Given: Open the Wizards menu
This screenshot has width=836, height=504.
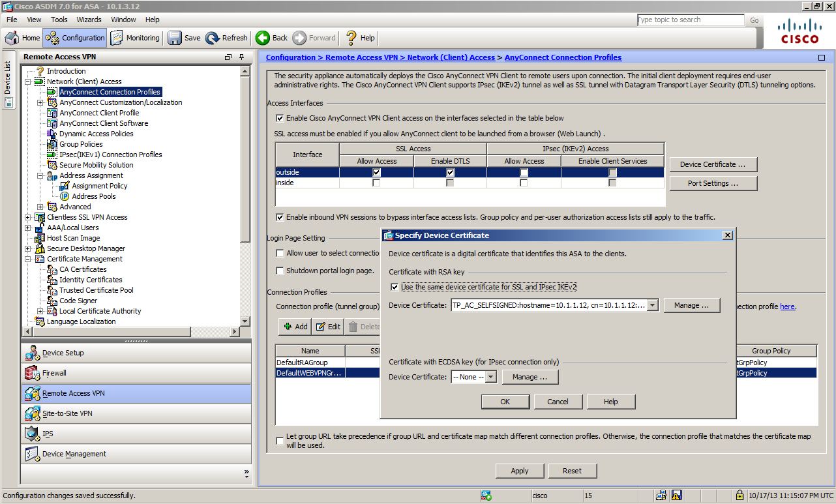Looking at the screenshot, I should pos(89,20).
